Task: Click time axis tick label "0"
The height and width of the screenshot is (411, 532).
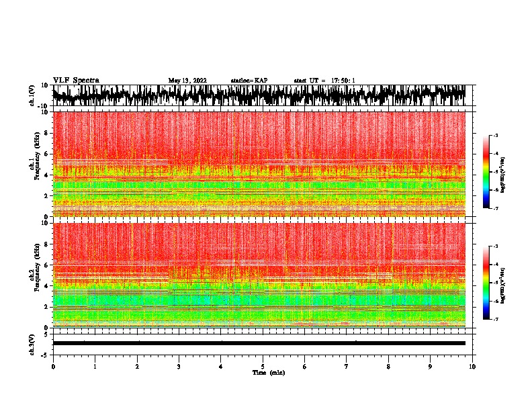Action: pos(53,367)
